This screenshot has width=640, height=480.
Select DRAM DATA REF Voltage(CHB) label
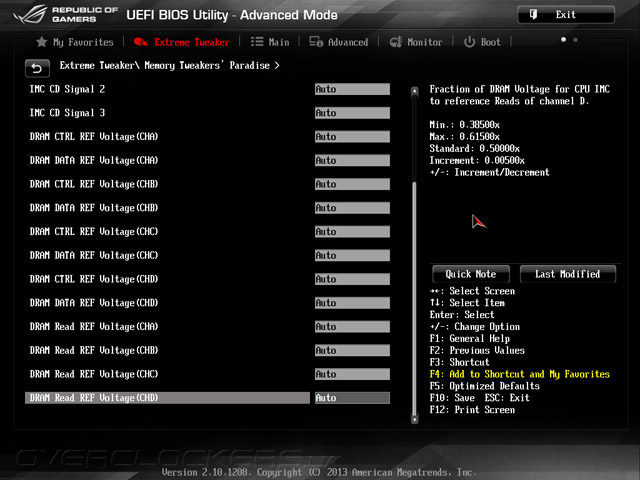tap(94, 208)
